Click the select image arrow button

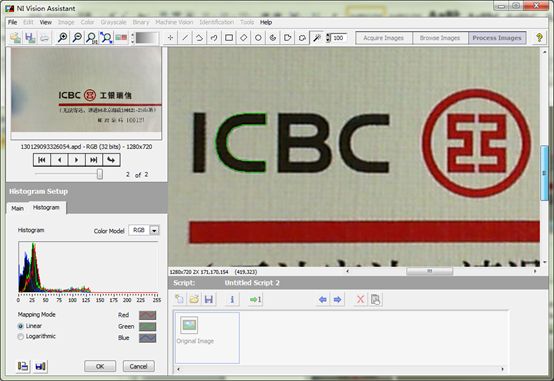pyautogui.click(x=111, y=160)
